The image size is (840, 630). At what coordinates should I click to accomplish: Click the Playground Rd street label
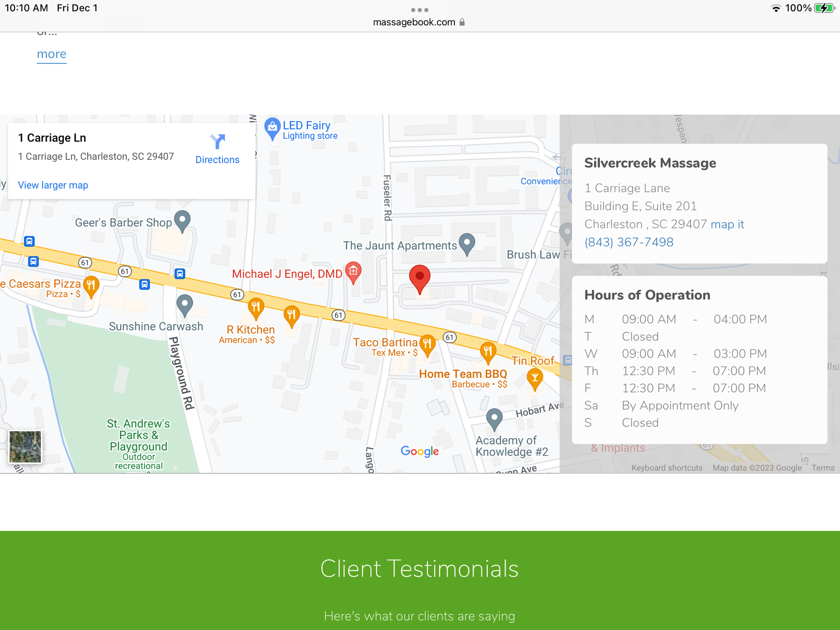181,373
